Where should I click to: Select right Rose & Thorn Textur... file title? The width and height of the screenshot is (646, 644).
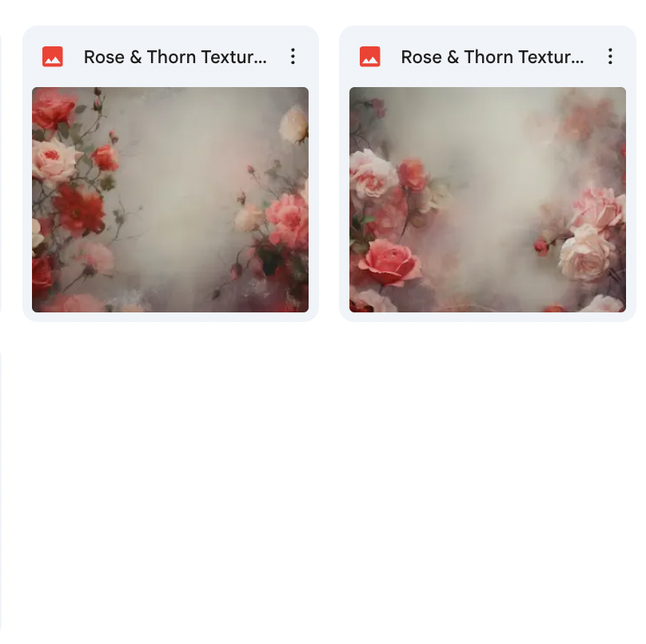(492, 57)
